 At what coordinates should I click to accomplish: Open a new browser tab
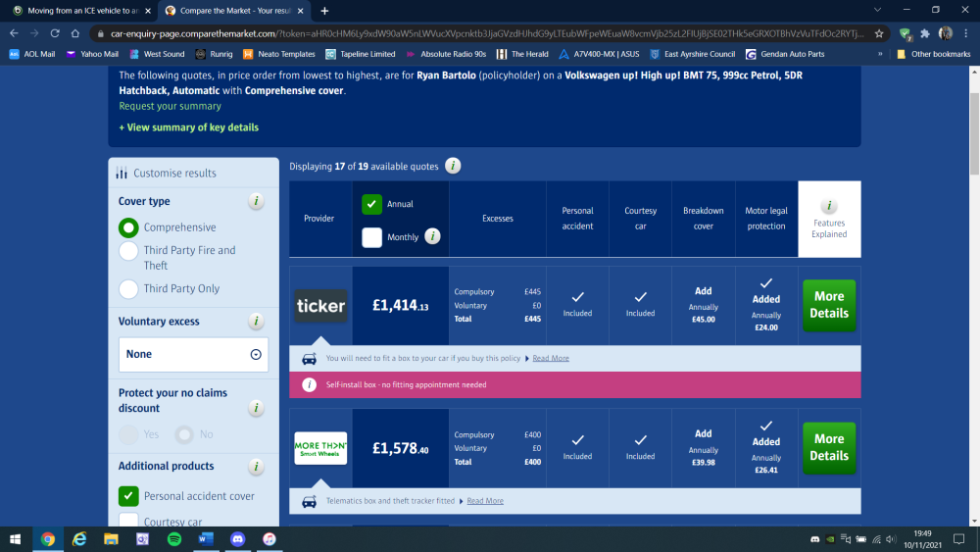pyautogui.click(x=324, y=11)
